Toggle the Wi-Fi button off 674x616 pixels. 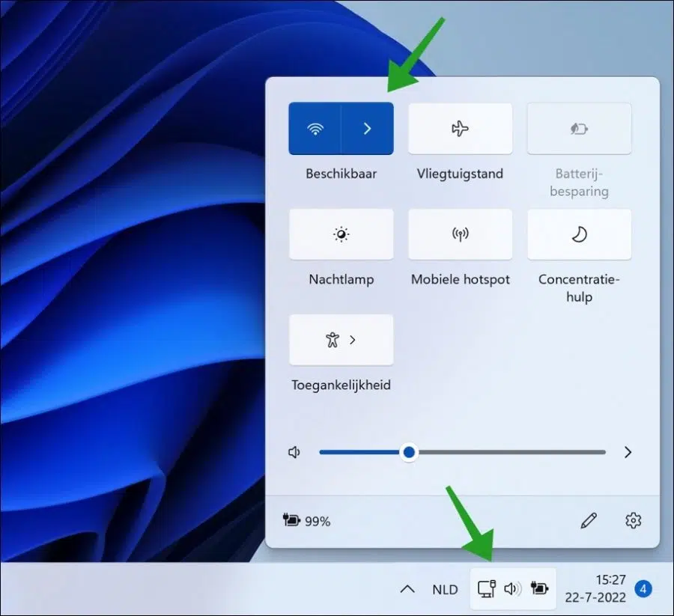(x=315, y=129)
